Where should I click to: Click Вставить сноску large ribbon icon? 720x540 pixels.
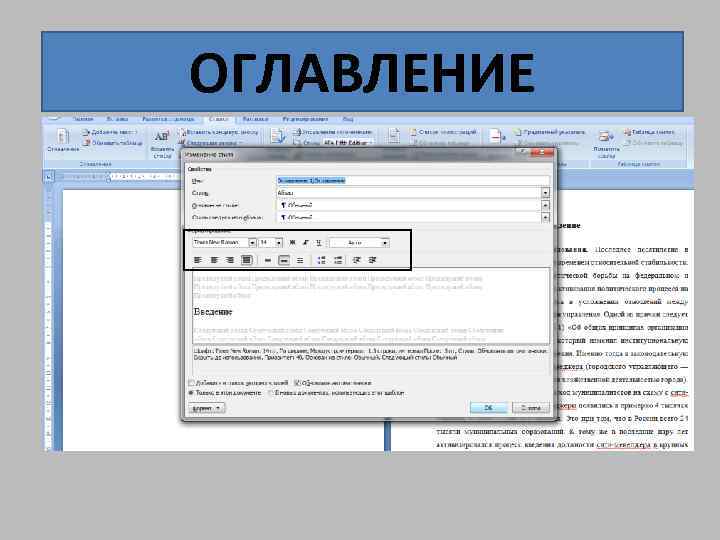(162, 144)
